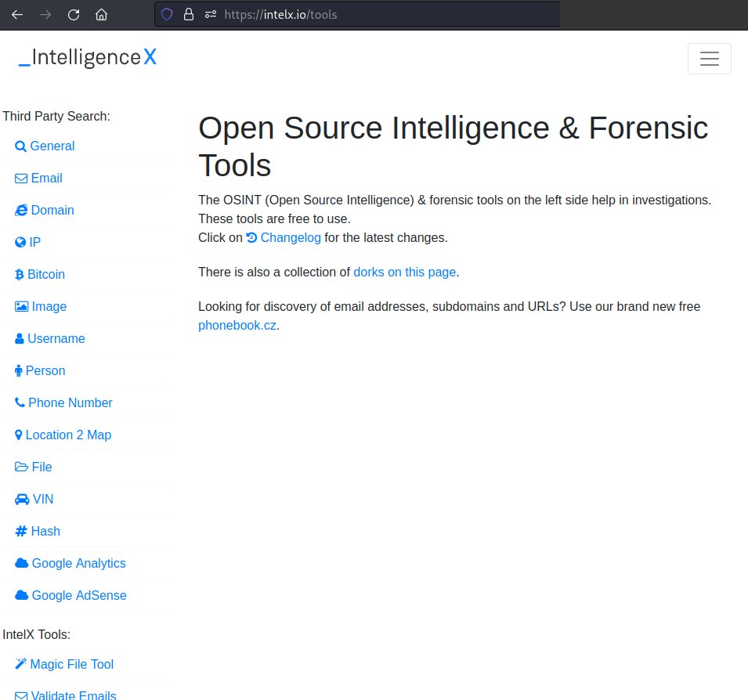The width and height of the screenshot is (748, 700).
Task: Open the dorks collection page
Action: [404, 272]
